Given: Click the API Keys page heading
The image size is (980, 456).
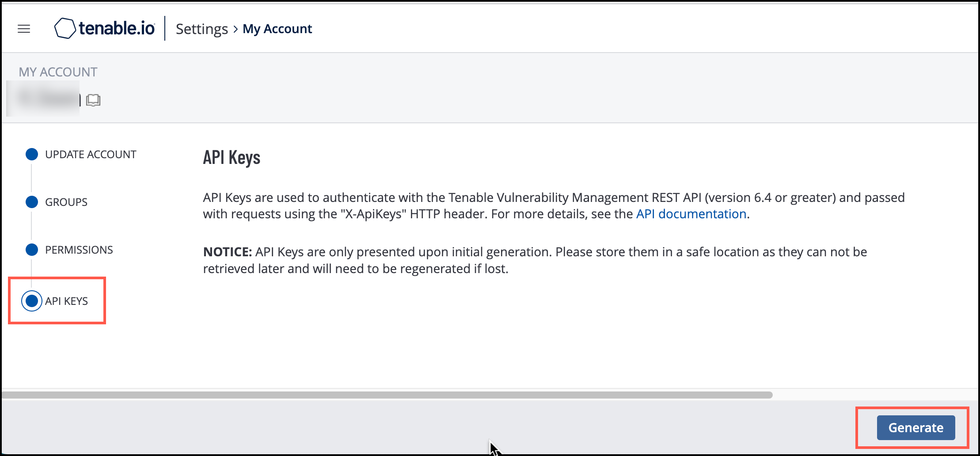Looking at the screenshot, I should (x=232, y=158).
